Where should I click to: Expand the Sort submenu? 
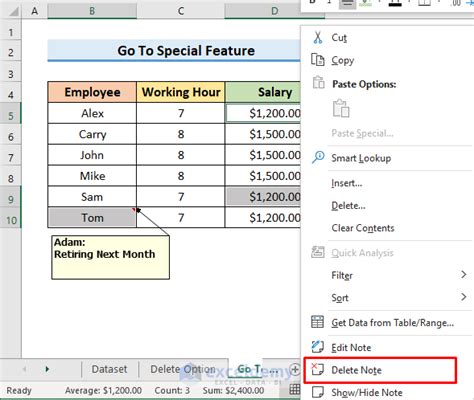(x=463, y=297)
